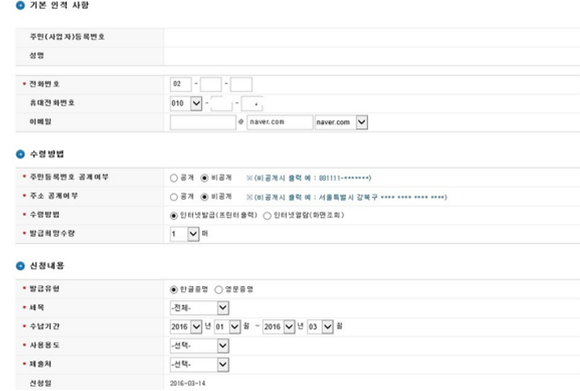Click the email ID input field
The height and width of the screenshot is (391, 580).
pos(203,122)
